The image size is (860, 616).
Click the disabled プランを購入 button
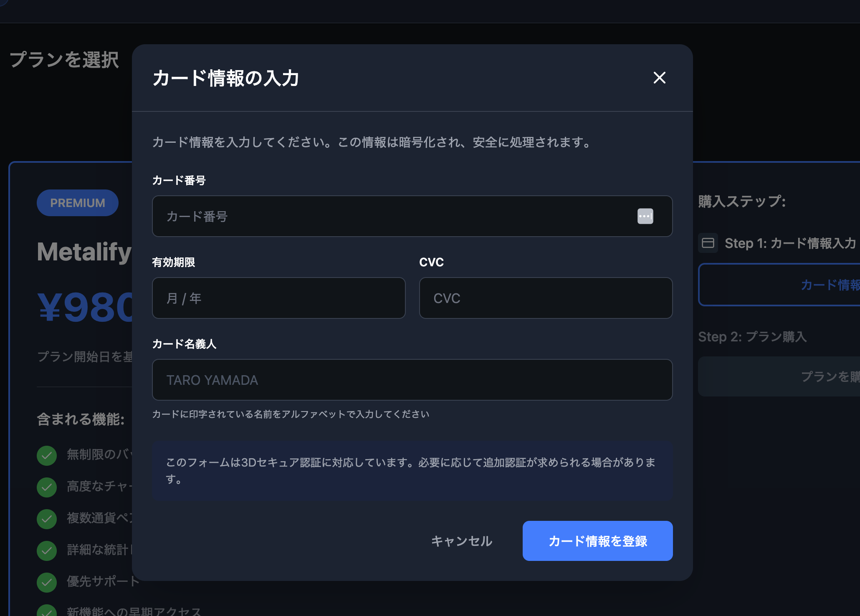tap(779, 376)
